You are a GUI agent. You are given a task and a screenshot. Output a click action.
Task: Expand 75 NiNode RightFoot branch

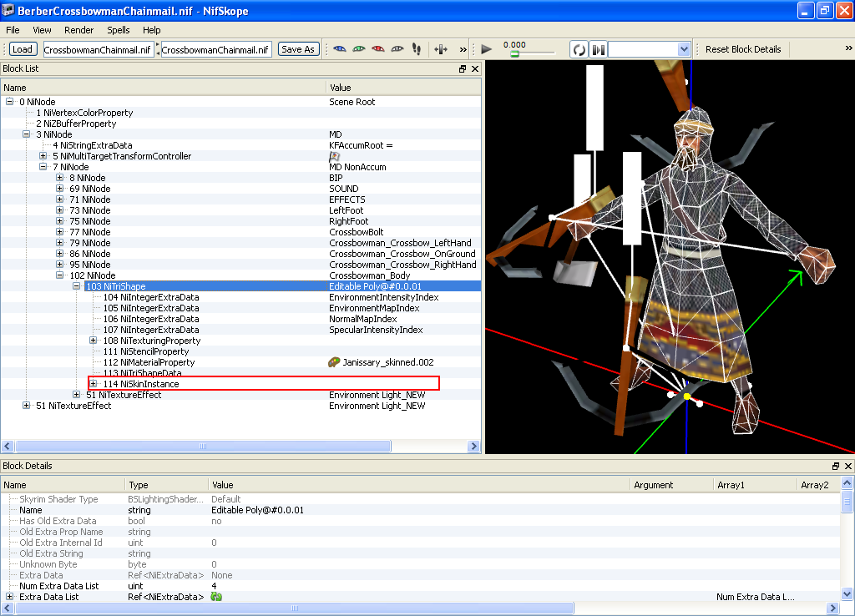click(60, 221)
